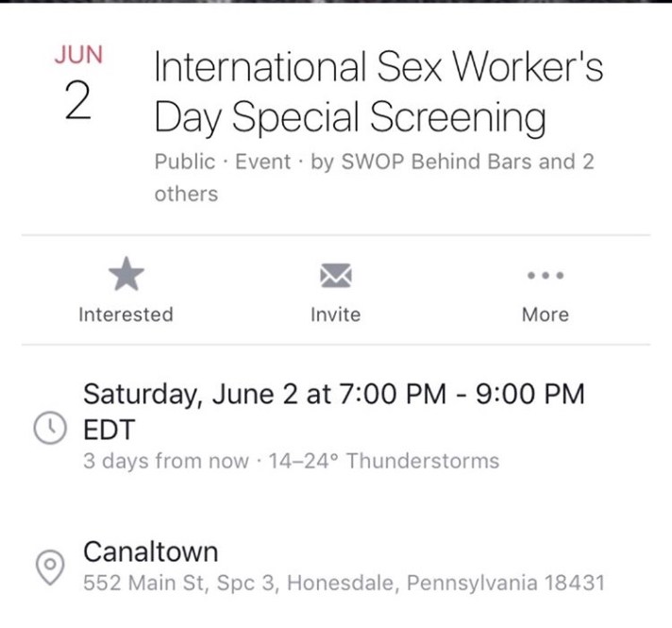
Task: Open the International Sex Worker's Day event title
Action: [x=378, y=93]
